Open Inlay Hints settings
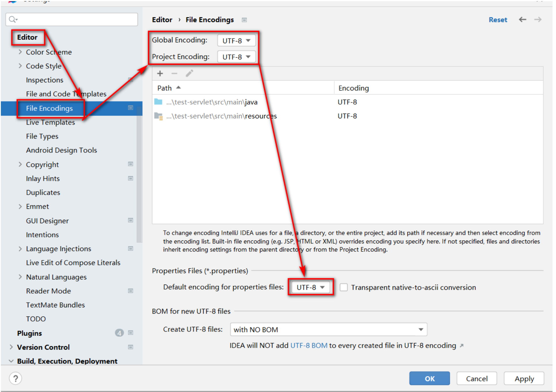The image size is (556, 392). click(x=43, y=179)
